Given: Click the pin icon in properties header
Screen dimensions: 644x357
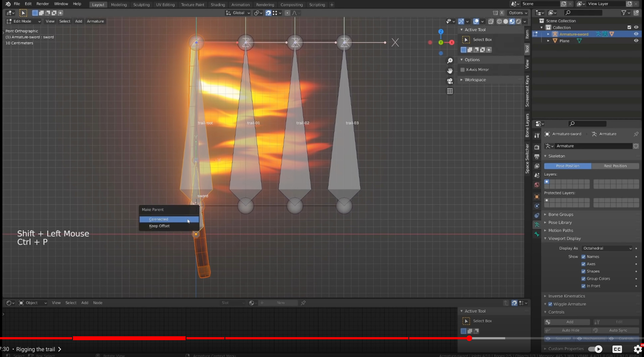Looking at the screenshot, I should click(x=636, y=134).
